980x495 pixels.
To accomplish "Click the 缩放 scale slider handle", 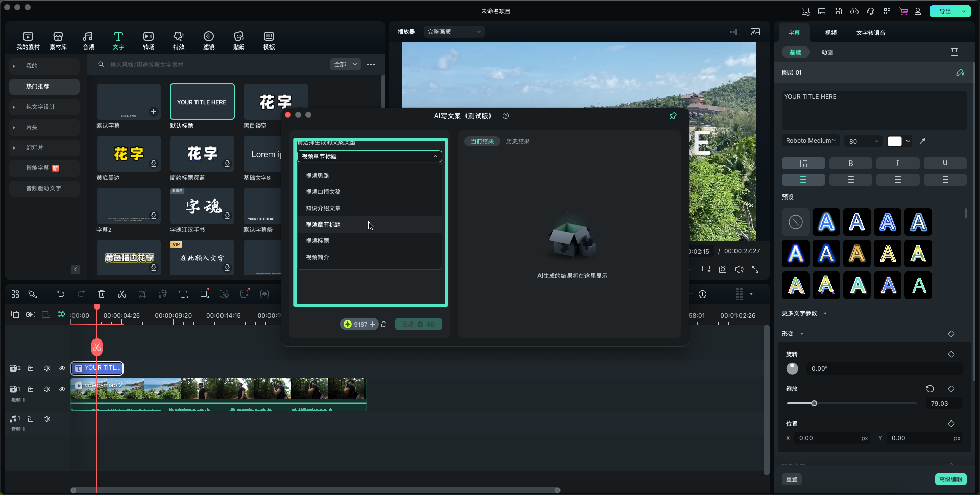I will (x=814, y=403).
